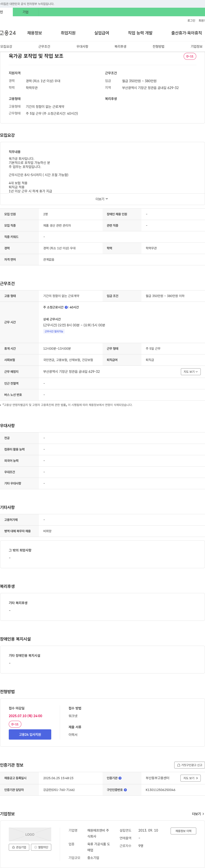This screenshot has width=205, height=868.
Task: Click the D-11 badge beside job title
Action: (x=190, y=56)
